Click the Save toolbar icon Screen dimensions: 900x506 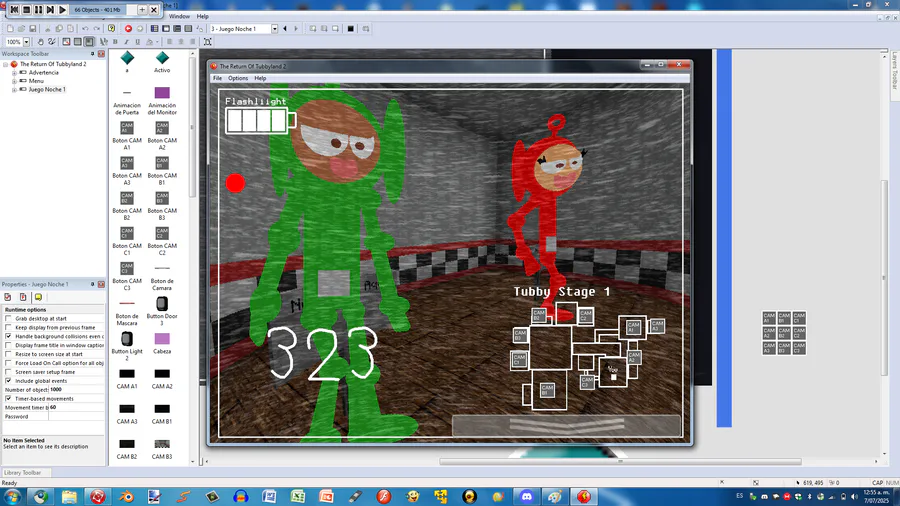click(33, 29)
